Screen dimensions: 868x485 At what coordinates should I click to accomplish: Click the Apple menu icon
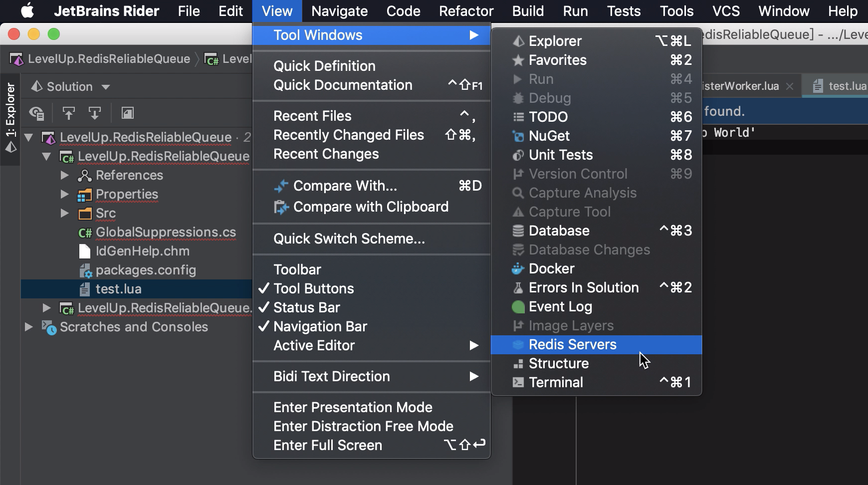pyautogui.click(x=27, y=10)
